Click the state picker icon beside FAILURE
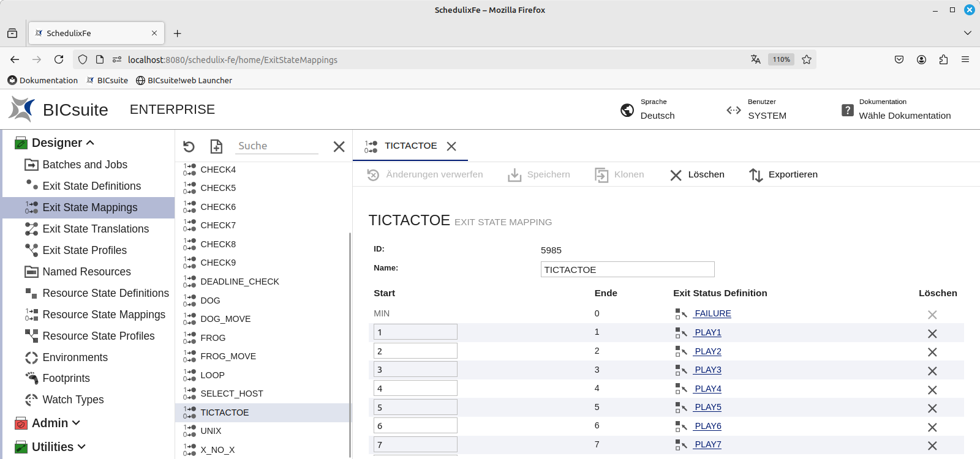 click(x=680, y=314)
